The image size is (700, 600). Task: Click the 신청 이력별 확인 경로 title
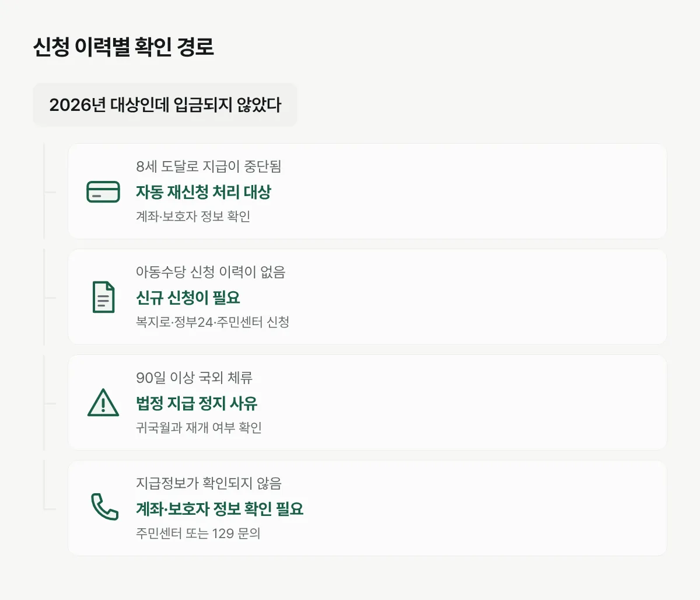pos(124,47)
